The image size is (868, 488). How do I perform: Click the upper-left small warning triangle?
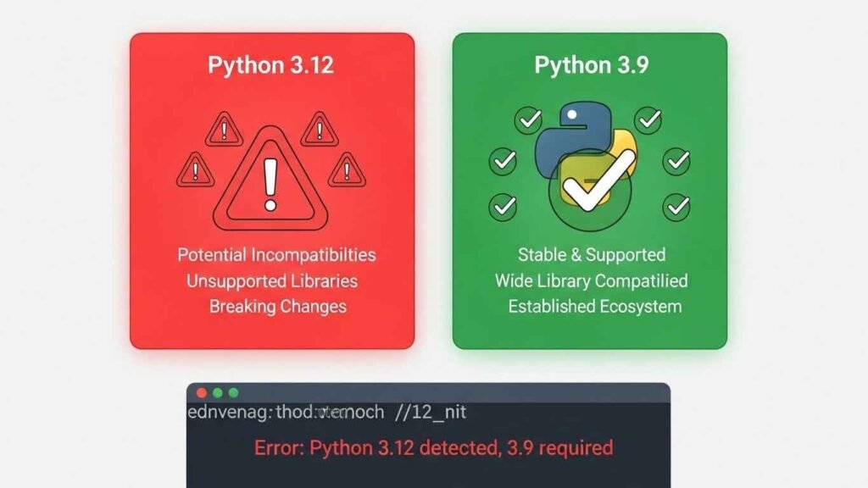click(224, 130)
